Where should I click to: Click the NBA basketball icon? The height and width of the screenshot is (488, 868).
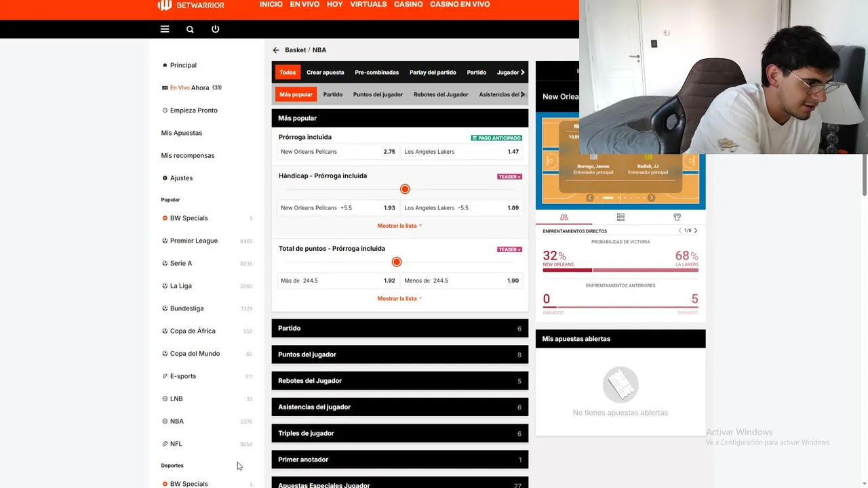tap(165, 422)
